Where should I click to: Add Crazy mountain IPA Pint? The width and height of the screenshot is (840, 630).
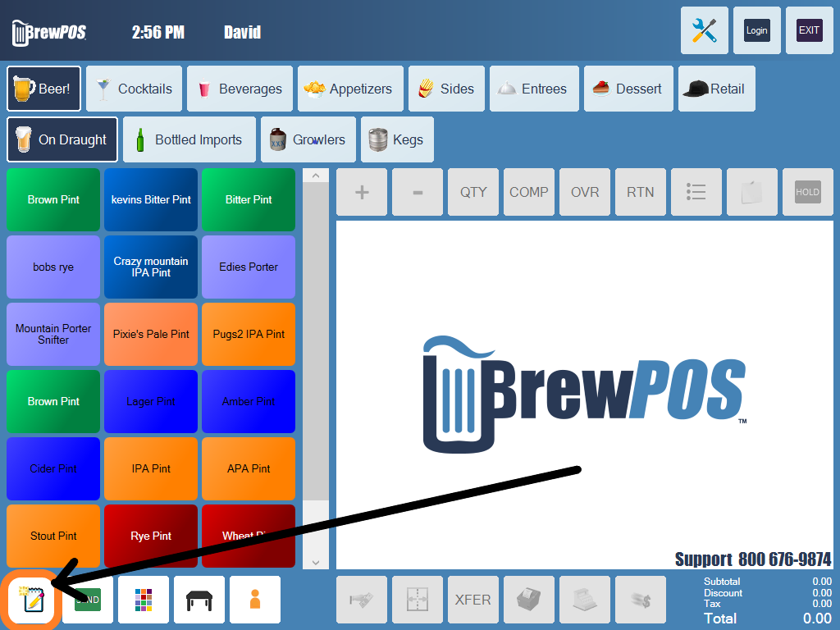click(151, 267)
